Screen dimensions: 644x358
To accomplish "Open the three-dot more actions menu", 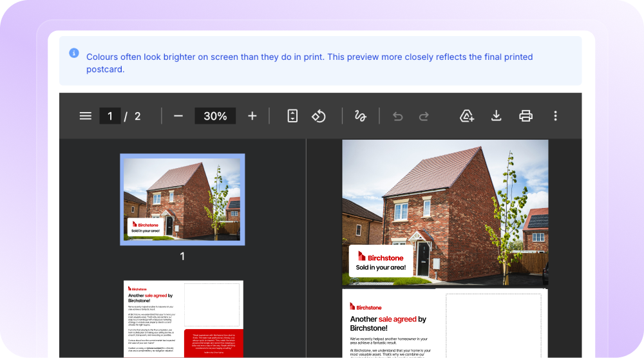I will [555, 116].
